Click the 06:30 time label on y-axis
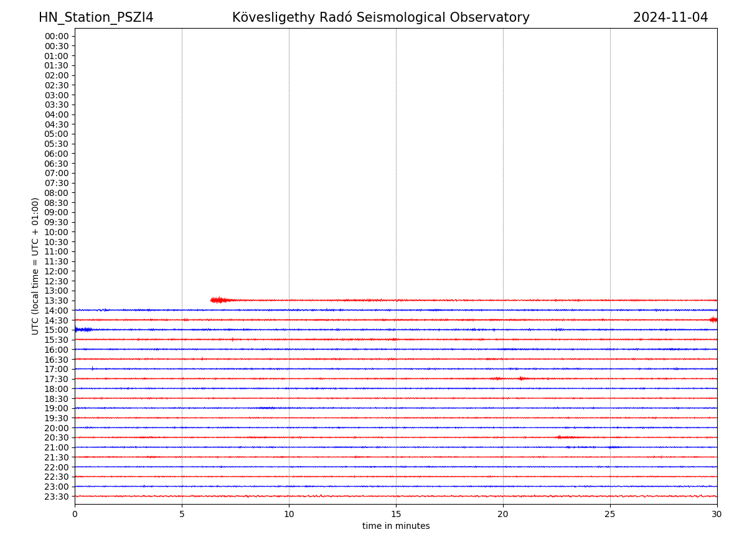 tap(57, 164)
